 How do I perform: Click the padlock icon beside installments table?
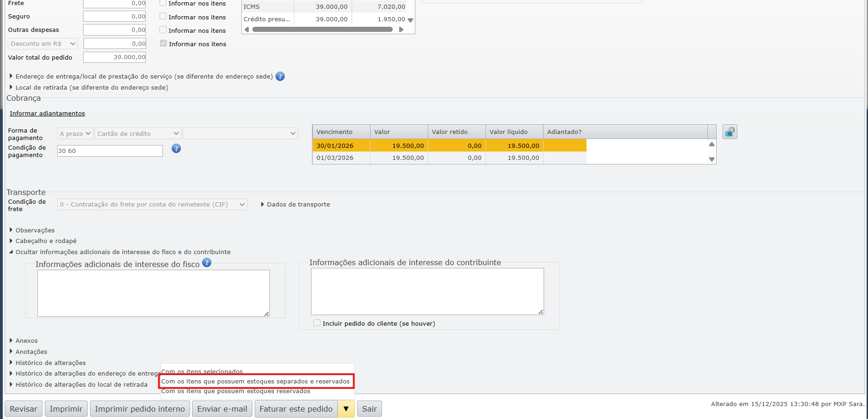point(730,132)
